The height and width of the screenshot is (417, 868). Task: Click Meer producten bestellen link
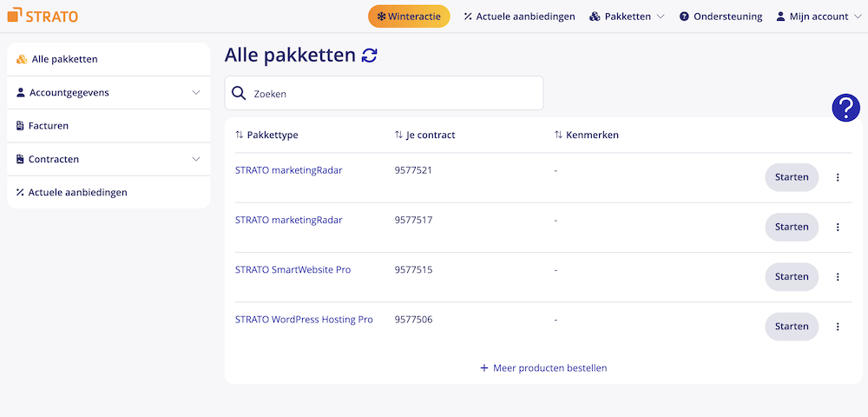pyautogui.click(x=543, y=367)
